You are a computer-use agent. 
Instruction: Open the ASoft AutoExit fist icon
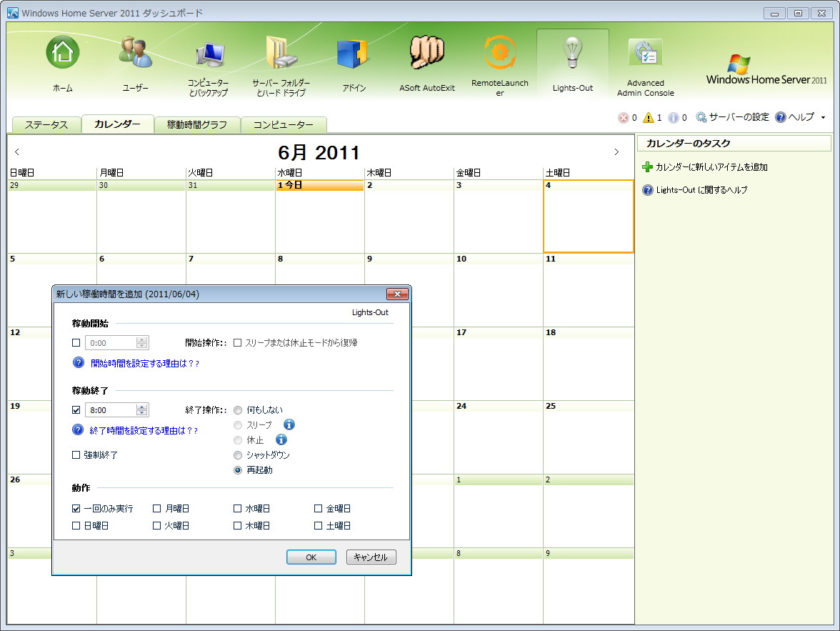(x=427, y=53)
